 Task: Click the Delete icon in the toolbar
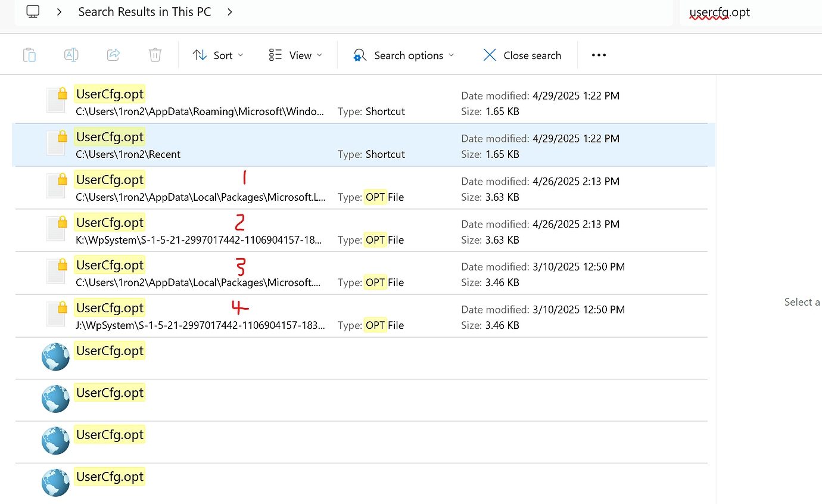[154, 54]
